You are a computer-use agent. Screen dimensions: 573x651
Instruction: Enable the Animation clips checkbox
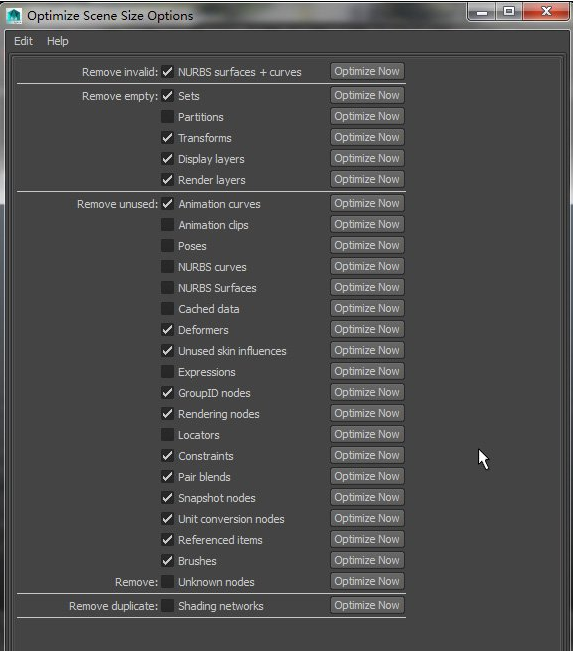(x=167, y=225)
